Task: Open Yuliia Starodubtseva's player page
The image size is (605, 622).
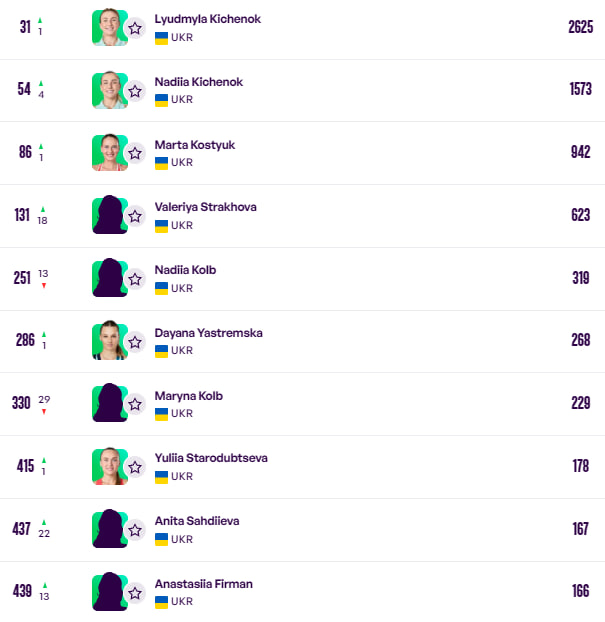Action: pos(211,458)
